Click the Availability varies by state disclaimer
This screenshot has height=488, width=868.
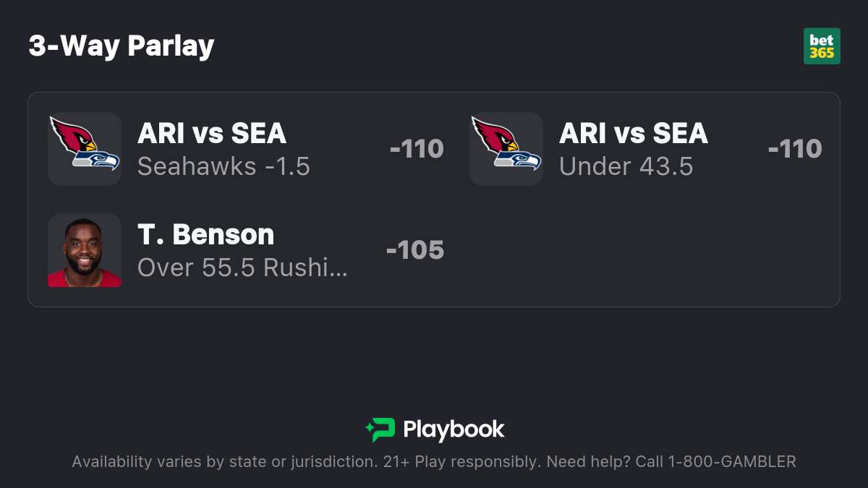coord(224,461)
